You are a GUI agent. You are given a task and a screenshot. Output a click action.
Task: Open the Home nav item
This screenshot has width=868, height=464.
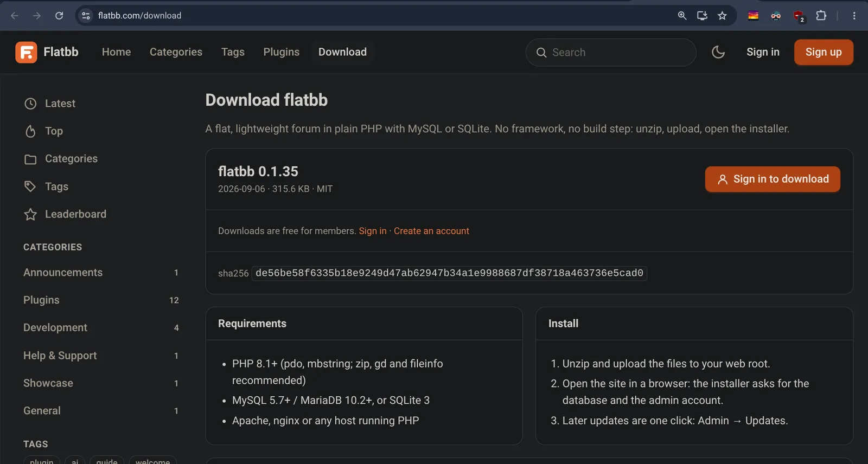tap(116, 52)
